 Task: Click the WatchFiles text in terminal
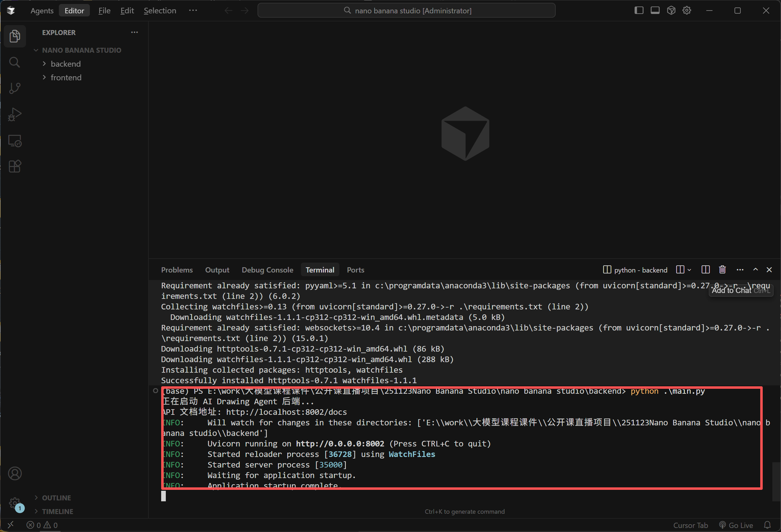click(412, 454)
